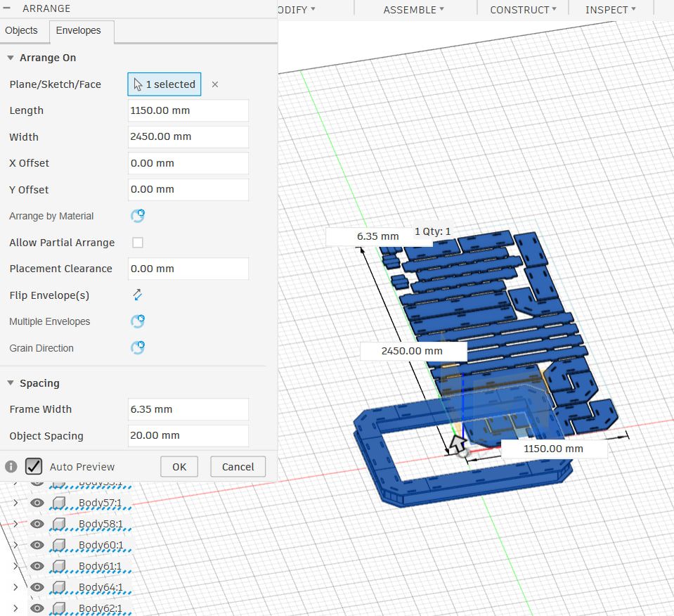Click the Y Offset input field
The width and height of the screenshot is (674, 616).
coord(188,189)
